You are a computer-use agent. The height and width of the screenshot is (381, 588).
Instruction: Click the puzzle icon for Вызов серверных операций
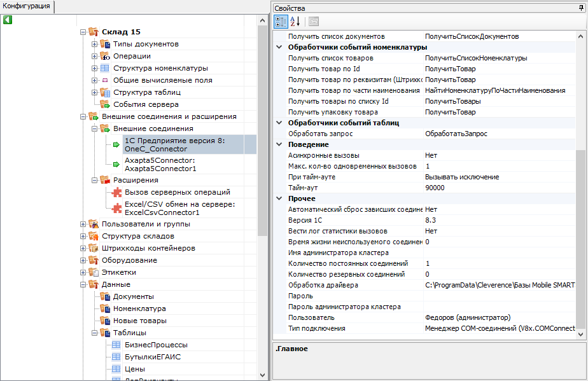pyautogui.click(x=117, y=192)
